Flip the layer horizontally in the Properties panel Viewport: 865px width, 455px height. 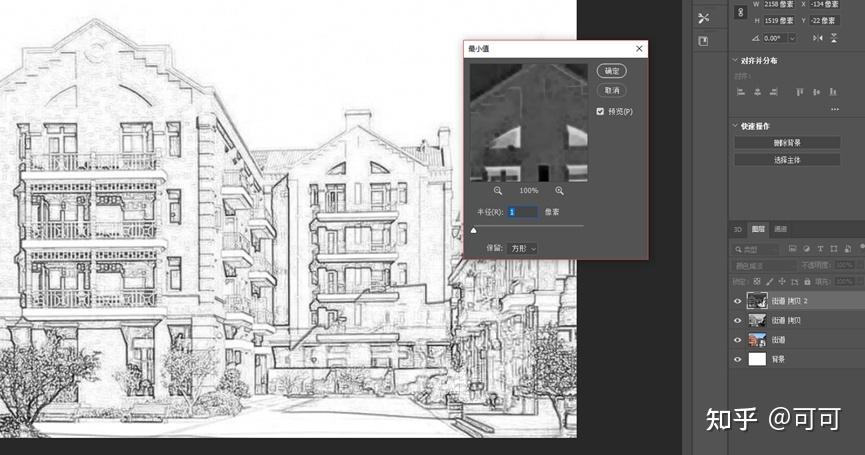[x=818, y=38]
